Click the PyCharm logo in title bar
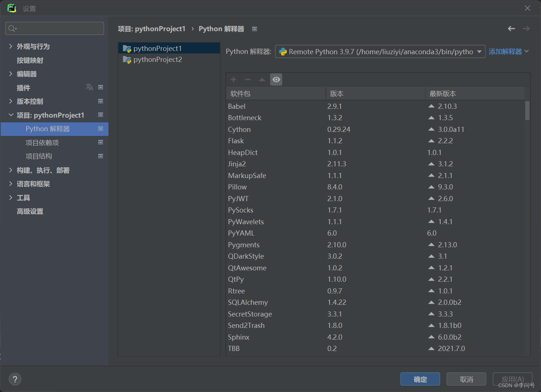This screenshot has width=541, height=392. tap(12, 8)
